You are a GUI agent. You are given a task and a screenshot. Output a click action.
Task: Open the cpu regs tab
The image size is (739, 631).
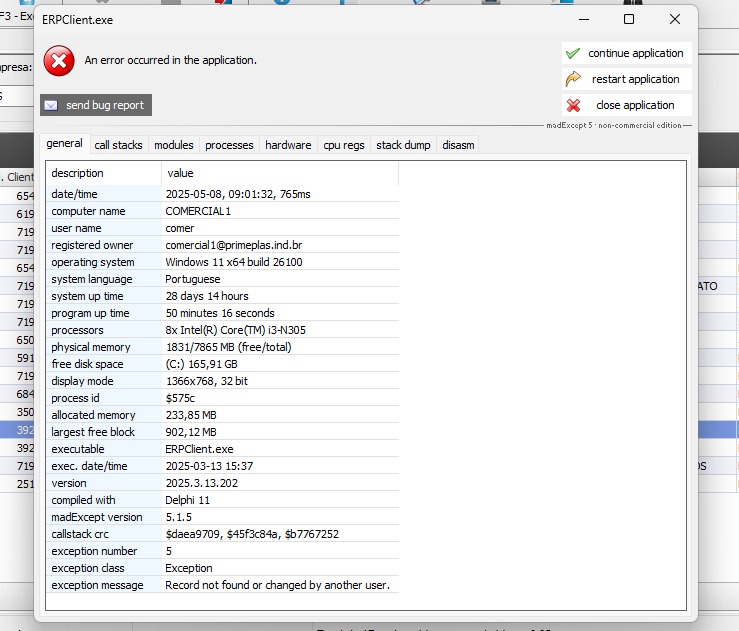tap(344, 145)
